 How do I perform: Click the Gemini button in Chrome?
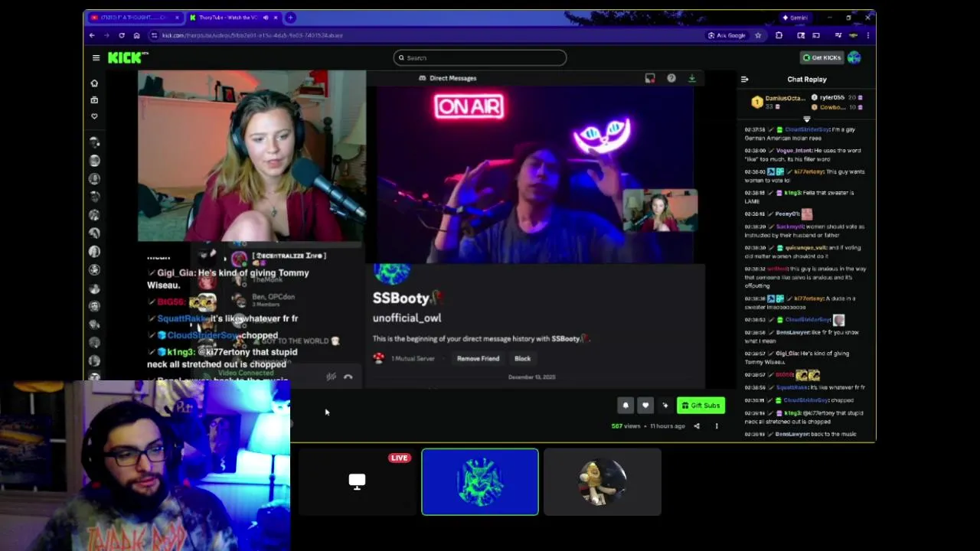coord(795,18)
